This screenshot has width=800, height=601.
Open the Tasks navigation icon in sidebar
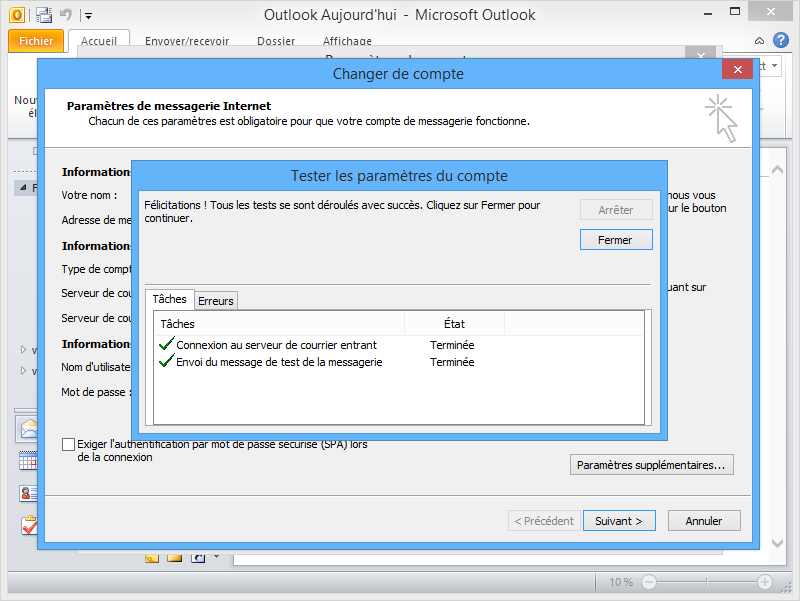29,525
